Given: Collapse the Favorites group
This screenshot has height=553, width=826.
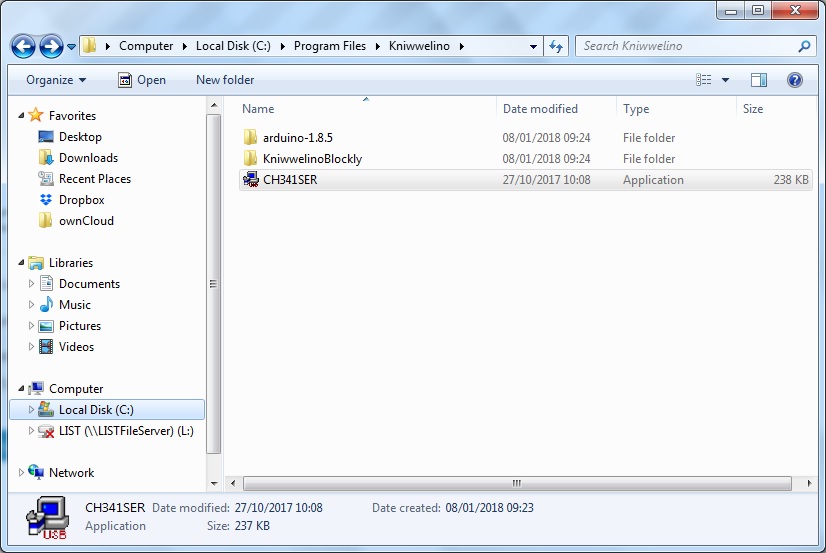Looking at the screenshot, I should (21, 115).
